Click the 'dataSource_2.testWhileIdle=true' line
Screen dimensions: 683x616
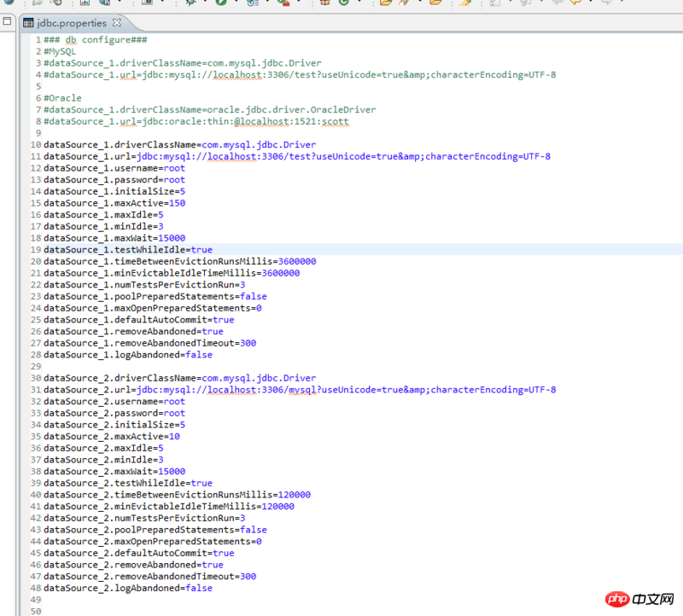(x=128, y=484)
